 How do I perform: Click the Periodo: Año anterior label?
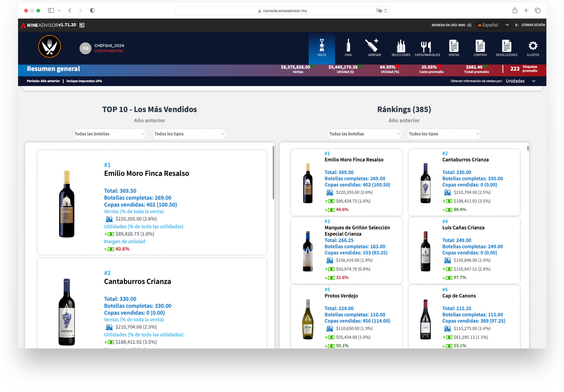43,81
